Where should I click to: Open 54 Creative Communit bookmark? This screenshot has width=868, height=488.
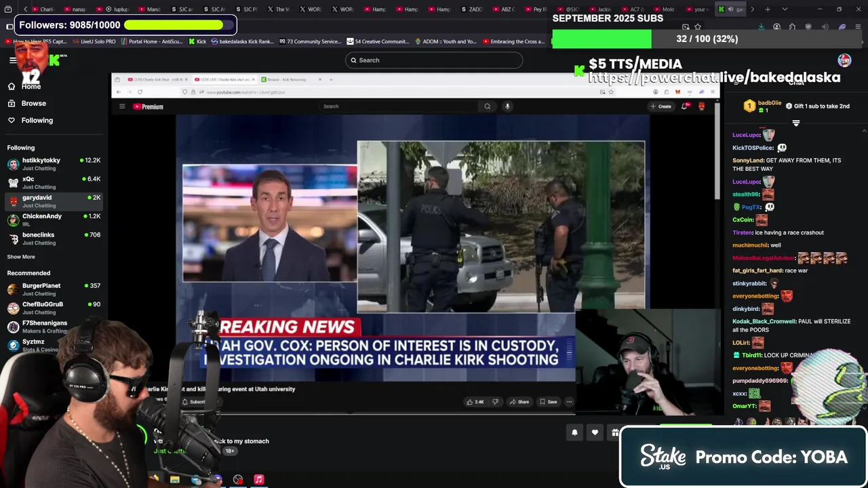[378, 41]
